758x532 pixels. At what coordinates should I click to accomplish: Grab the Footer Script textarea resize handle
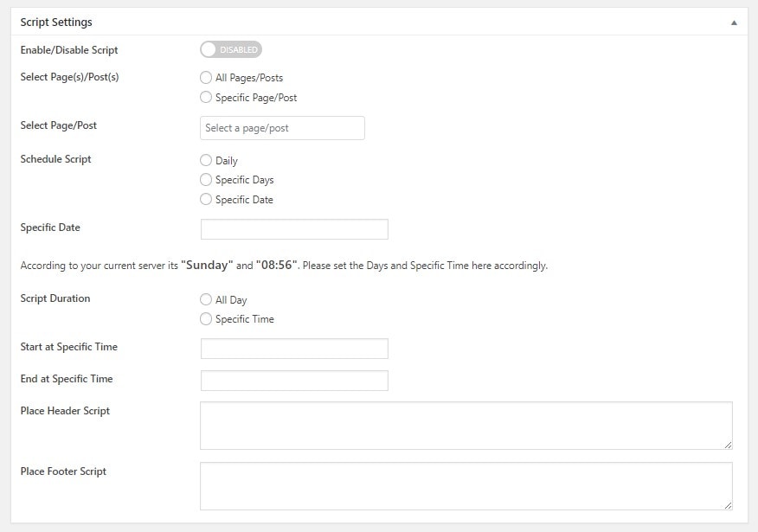(x=728, y=505)
